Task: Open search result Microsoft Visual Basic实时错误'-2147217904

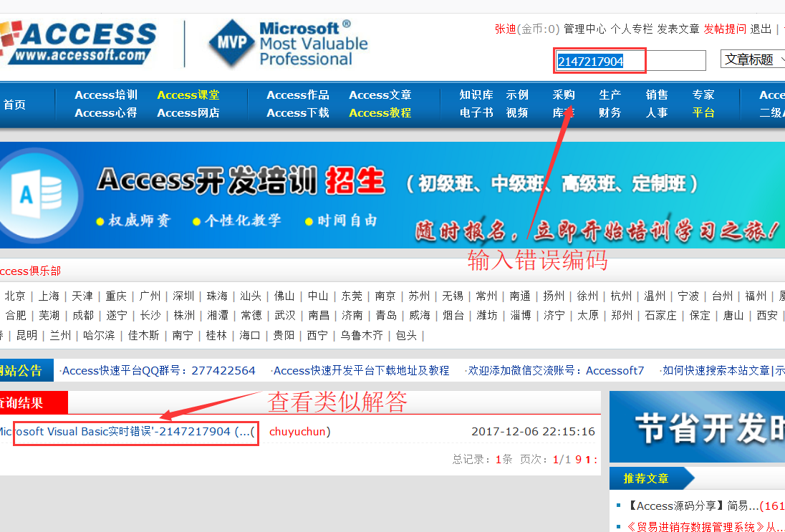Action: [126, 432]
